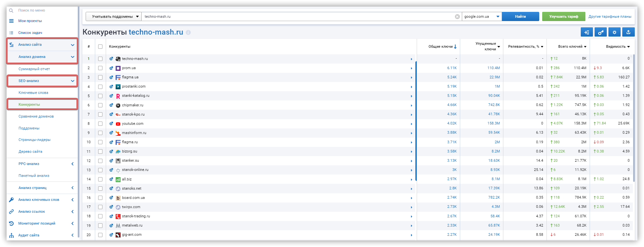The image size is (644, 247).
Task: Open Мои проекты menu item
Action: [30, 21]
